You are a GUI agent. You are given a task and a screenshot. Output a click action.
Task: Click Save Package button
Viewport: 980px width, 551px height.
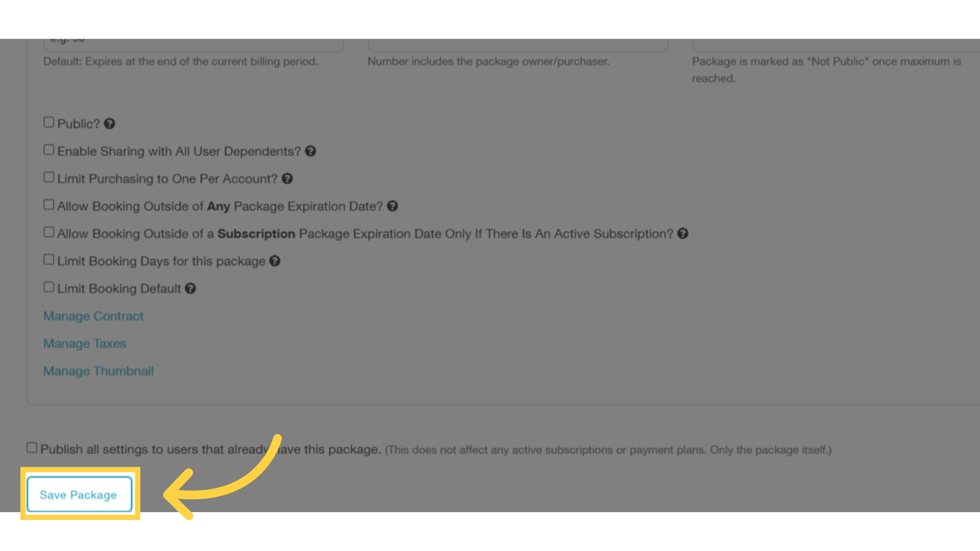(x=79, y=494)
